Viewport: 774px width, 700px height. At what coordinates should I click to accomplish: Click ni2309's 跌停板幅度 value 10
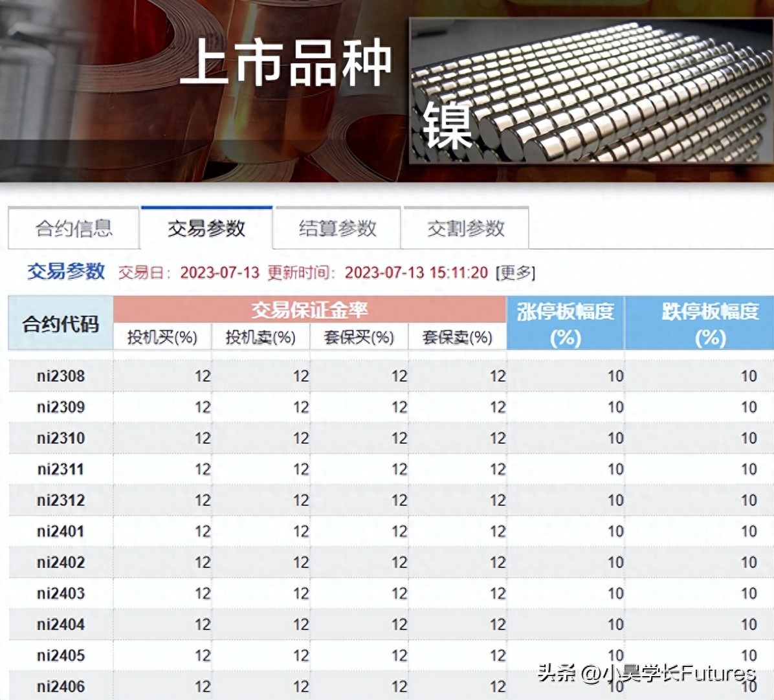[x=749, y=407]
